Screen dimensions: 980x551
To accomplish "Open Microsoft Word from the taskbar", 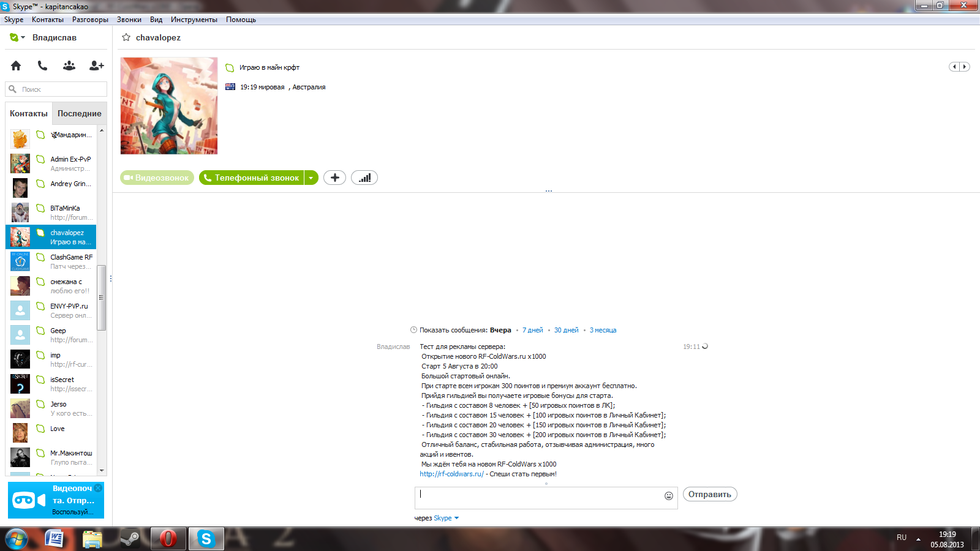I will 55,539.
